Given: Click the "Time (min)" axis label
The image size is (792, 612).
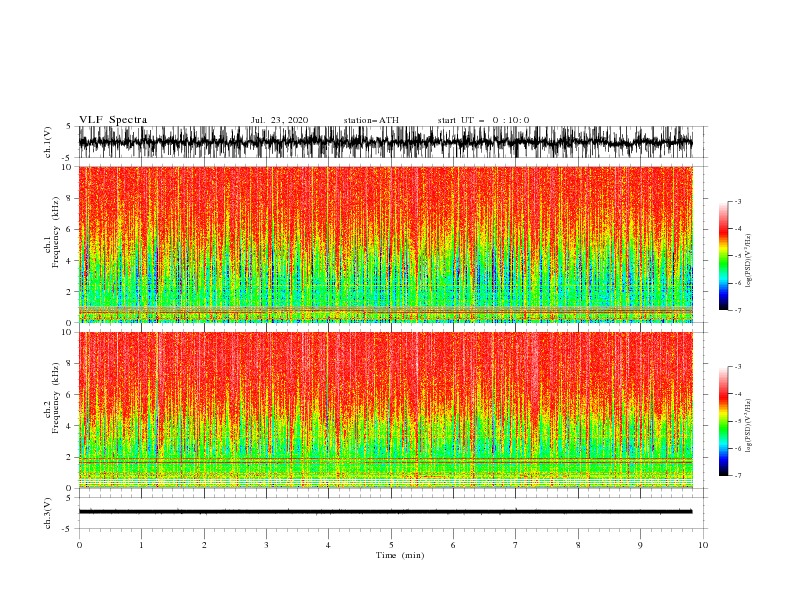Looking at the screenshot, I should coord(400,555).
